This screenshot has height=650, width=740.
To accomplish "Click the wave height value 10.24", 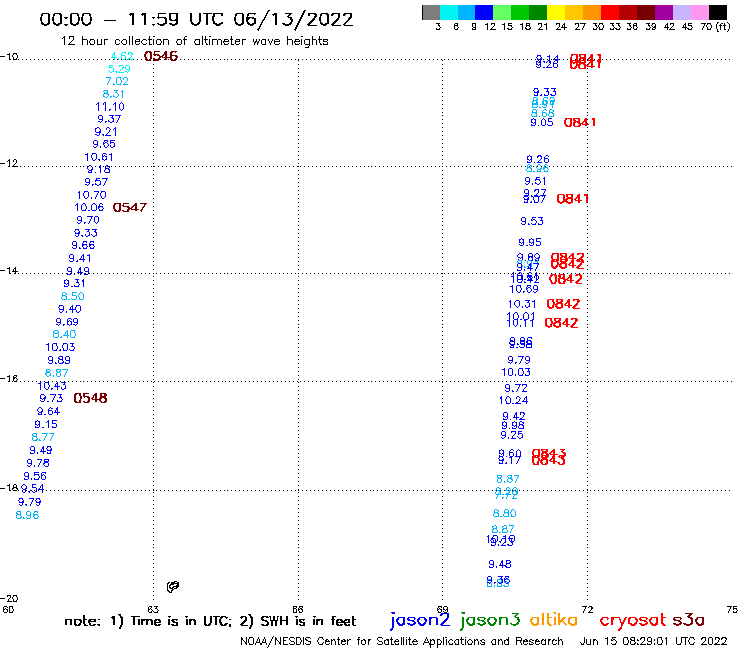I will pos(513,400).
